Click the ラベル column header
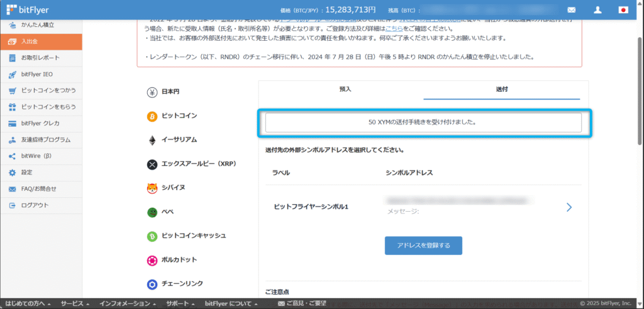 click(x=281, y=173)
